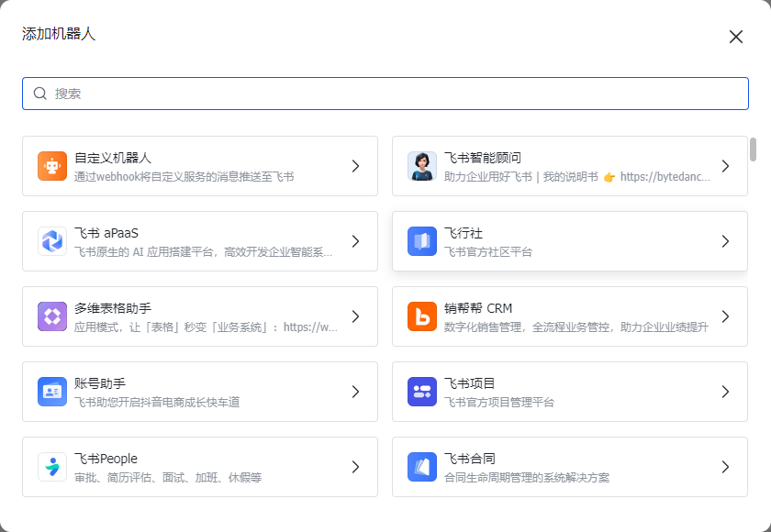
Task: Click the 飞书合同 title text
Action: pyautogui.click(x=469, y=459)
